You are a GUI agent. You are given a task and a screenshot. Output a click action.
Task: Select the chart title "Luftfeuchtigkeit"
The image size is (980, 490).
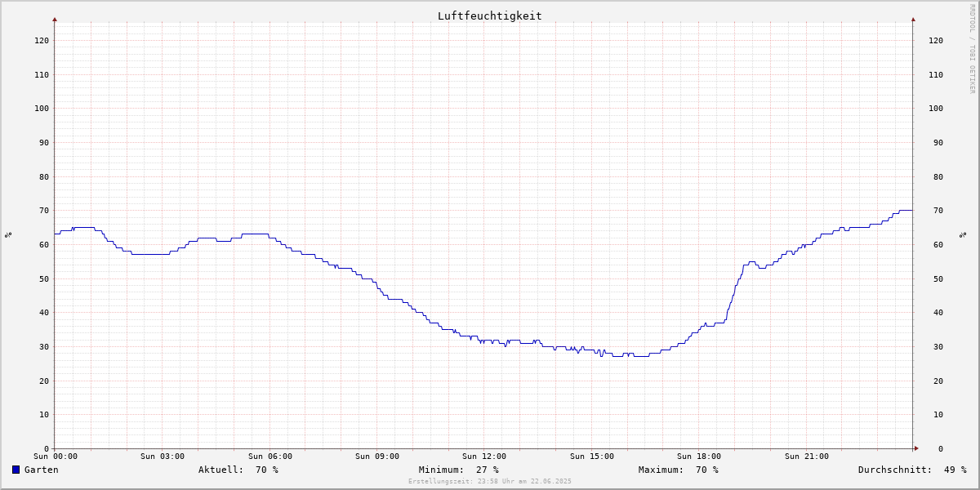[489, 16]
